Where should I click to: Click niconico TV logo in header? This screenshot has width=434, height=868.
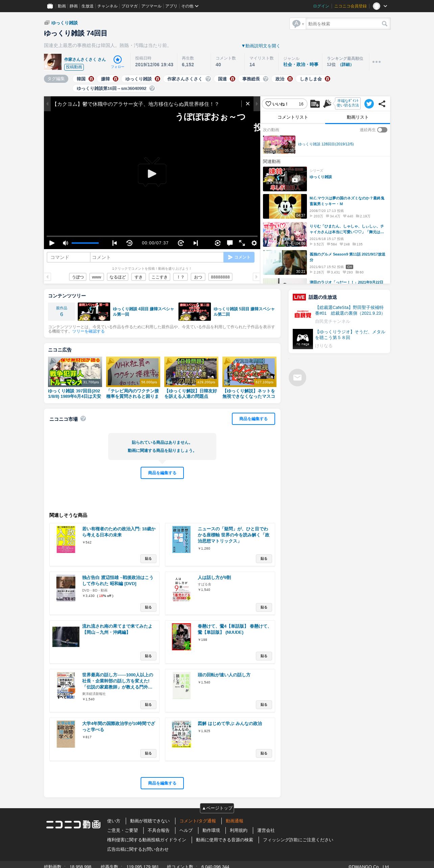coord(50,6)
